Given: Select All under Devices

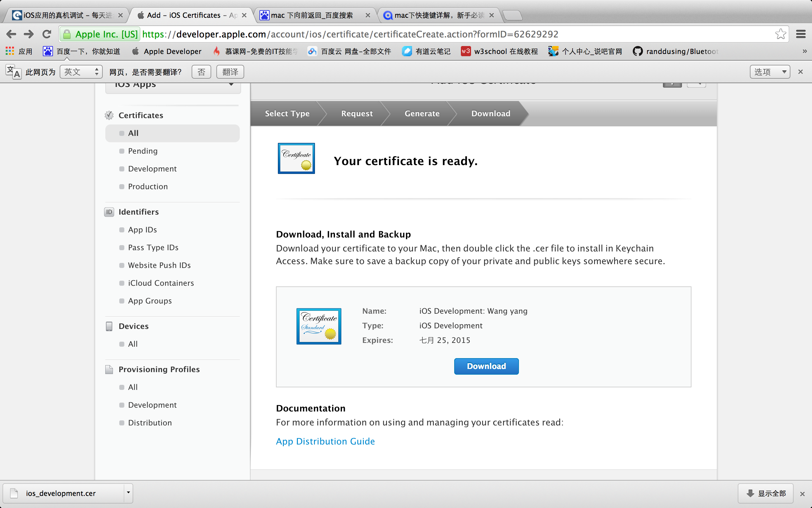Looking at the screenshot, I should tap(133, 344).
